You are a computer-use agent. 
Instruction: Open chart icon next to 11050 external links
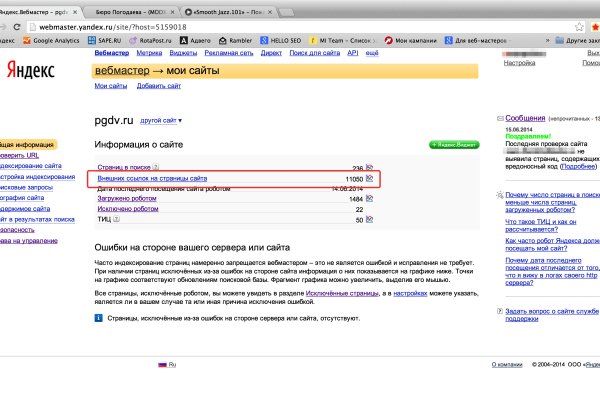[x=369, y=179]
